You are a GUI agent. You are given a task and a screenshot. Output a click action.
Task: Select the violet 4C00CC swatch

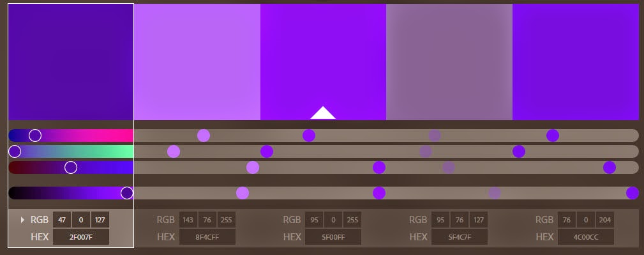click(576, 62)
